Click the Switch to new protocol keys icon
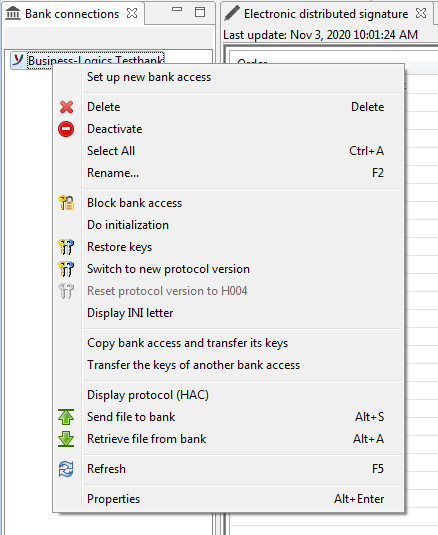The width and height of the screenshot is (438, 535). [x=66, y=269]
